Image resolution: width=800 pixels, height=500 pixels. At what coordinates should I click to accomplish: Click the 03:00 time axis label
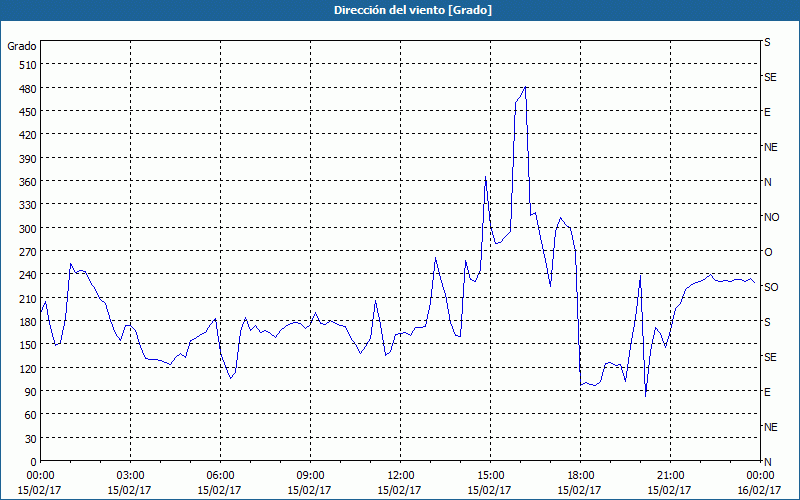130,476
